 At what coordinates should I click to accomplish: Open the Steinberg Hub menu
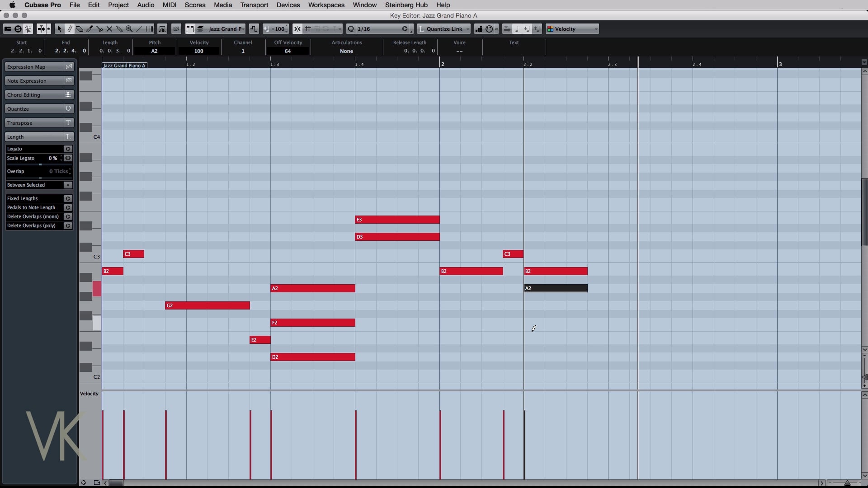point(406,5)
